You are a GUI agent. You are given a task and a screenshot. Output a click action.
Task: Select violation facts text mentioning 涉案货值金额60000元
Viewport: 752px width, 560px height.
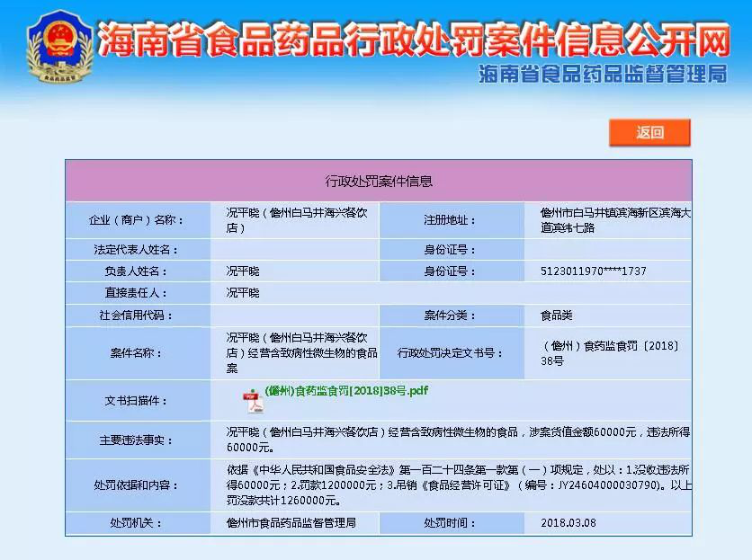pos(458,440)
